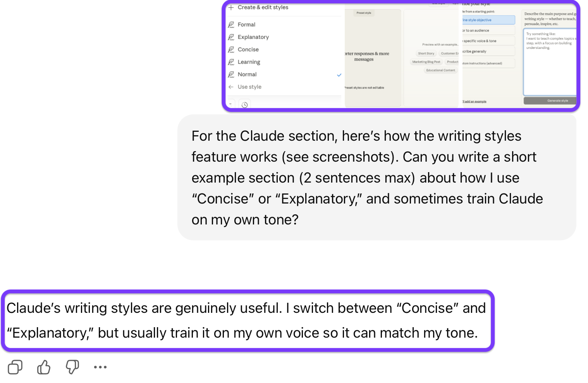
Task: Click the clock history icon
Action: tap(244, 105)
